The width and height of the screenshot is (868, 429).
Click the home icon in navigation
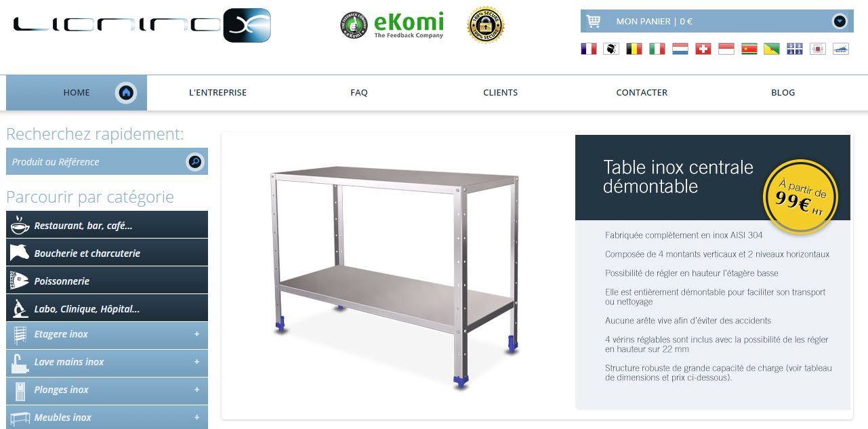tap(126, 93)
